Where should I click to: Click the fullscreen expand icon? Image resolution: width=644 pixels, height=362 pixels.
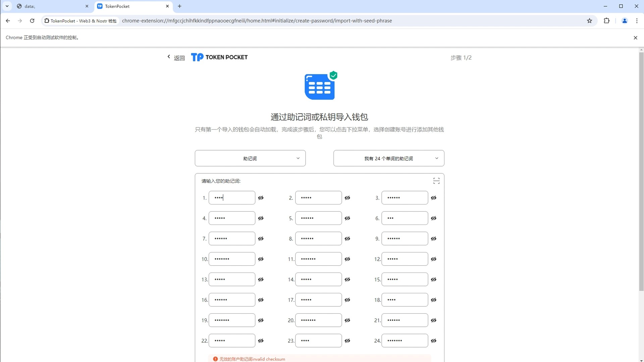[436, 181]
